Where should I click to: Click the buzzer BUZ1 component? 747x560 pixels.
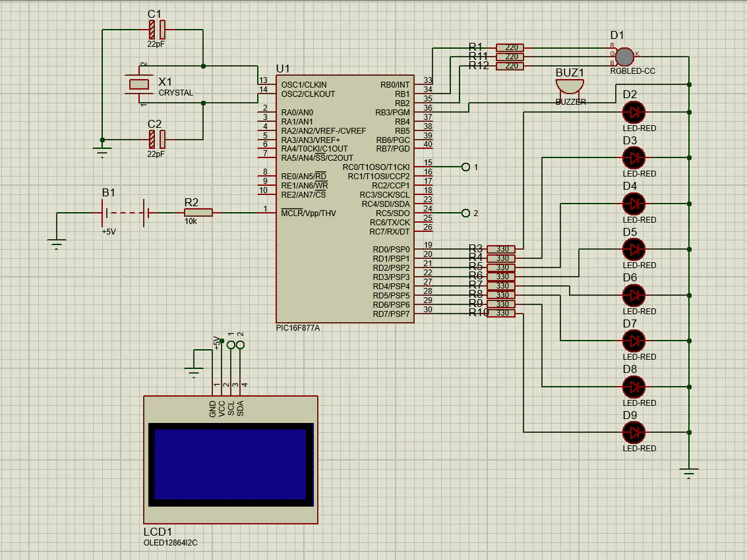coord(570,88)
